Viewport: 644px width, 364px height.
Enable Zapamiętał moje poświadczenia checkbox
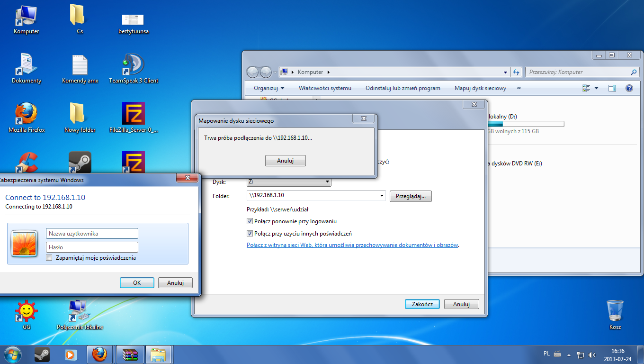click(x=49, y=257)
